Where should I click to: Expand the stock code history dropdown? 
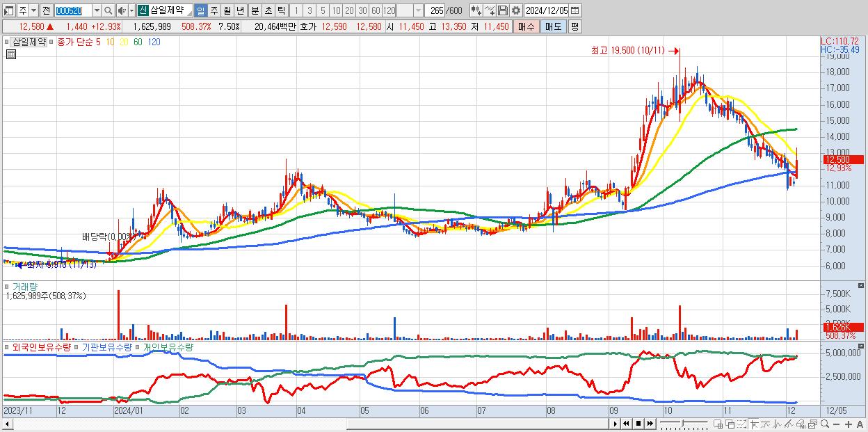(97, 10)
